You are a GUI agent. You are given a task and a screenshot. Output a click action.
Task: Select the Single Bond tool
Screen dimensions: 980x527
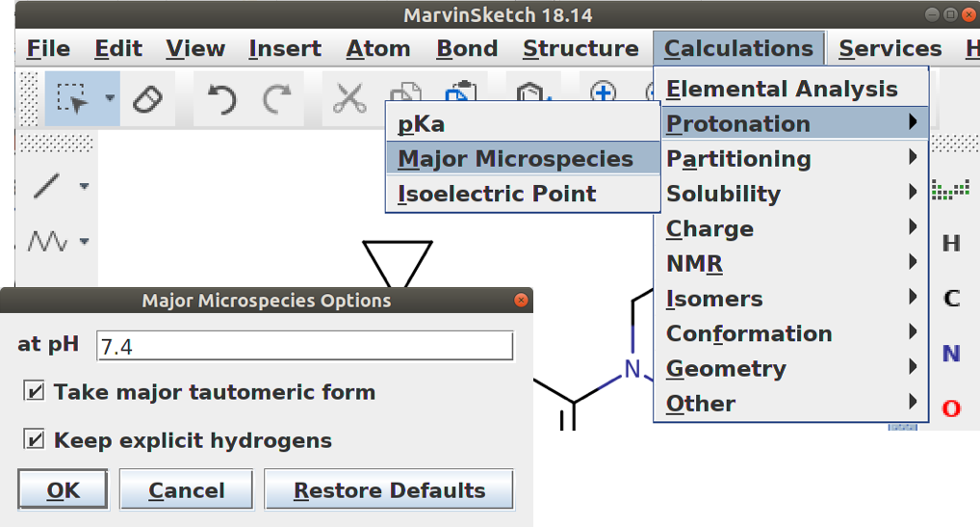pos(47,186)
